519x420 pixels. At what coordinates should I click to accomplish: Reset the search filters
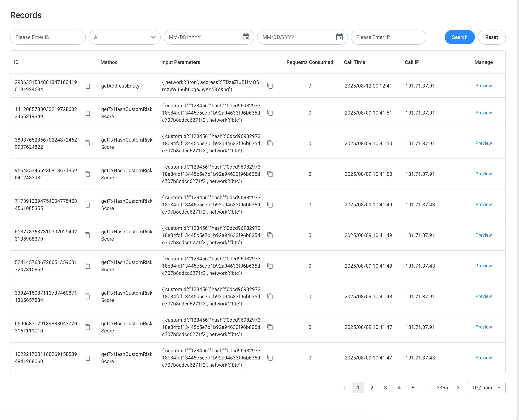click(x=491, y=37)
